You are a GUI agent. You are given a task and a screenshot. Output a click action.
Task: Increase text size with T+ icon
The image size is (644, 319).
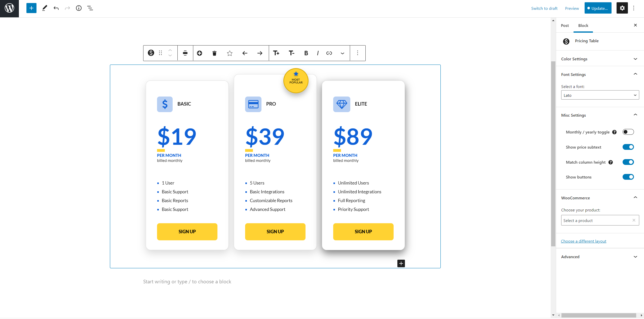(276, 53)
